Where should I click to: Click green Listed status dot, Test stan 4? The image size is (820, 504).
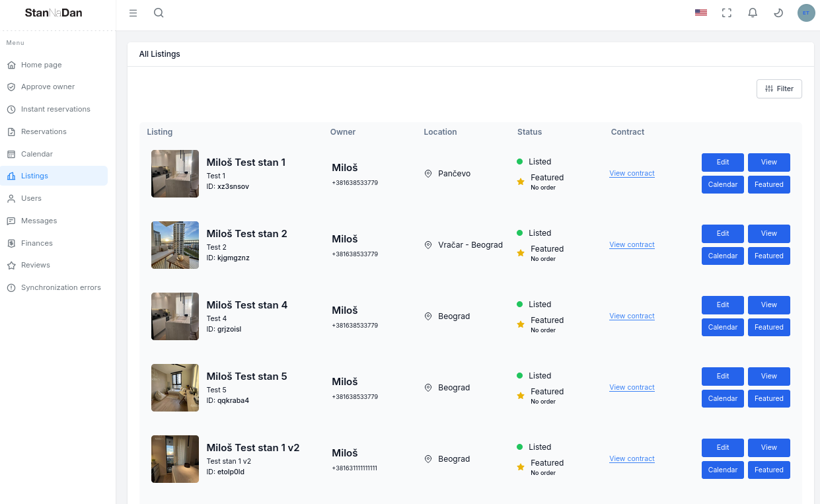pyautogui.click(x=519, y=305)
